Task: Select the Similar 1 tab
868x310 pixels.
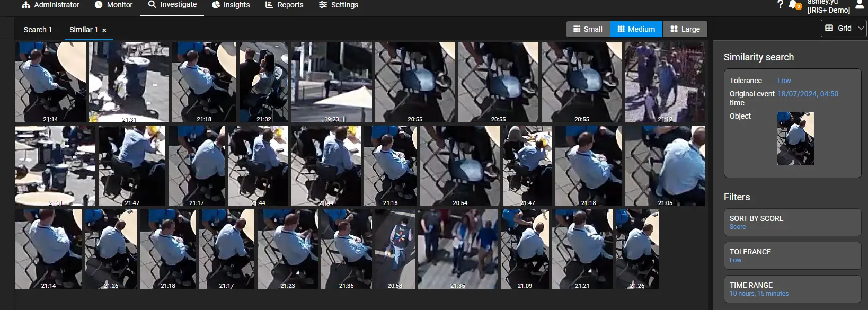Action: coord(83,30)
